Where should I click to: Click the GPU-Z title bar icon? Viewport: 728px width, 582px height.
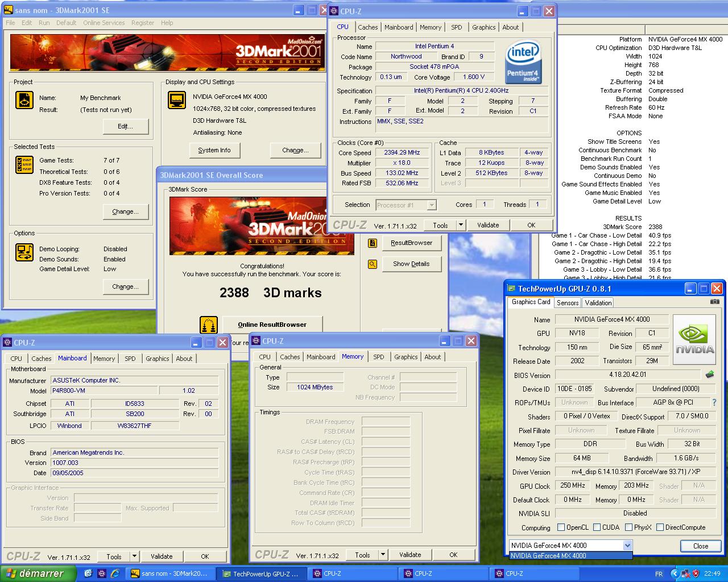click(511, 289)
